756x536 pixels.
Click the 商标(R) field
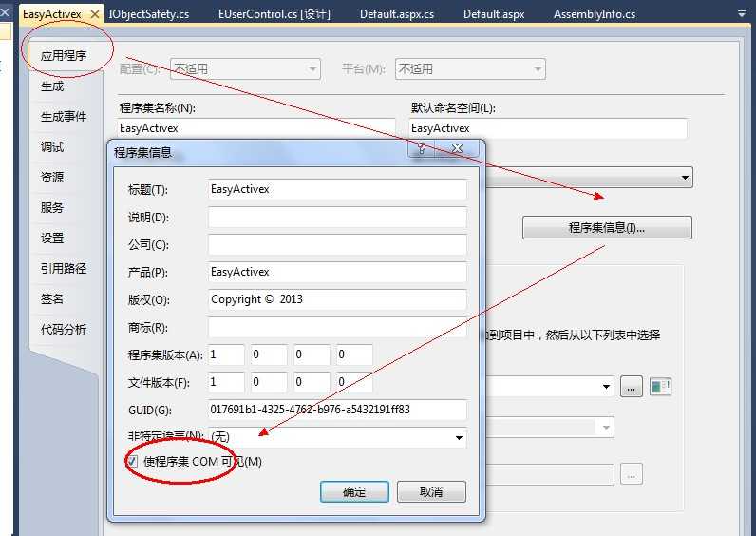[x=337, y=327]
